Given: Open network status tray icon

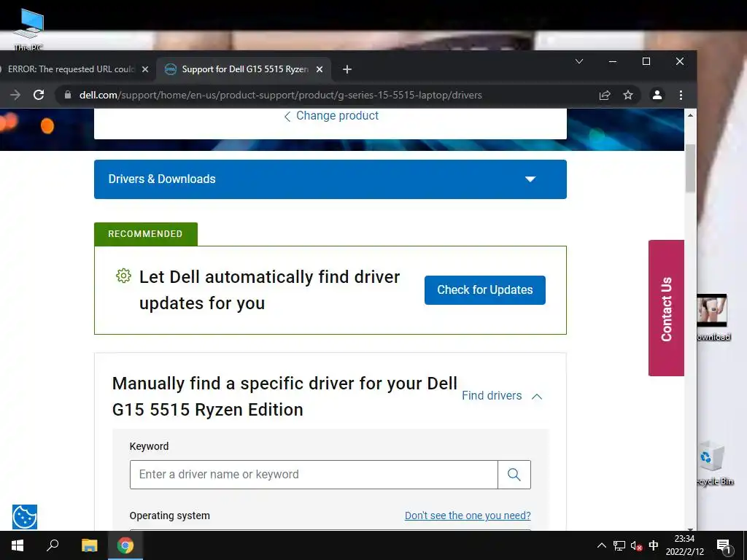Looking at the screenshot, I should pyautogui.click(x=619, y=545).
